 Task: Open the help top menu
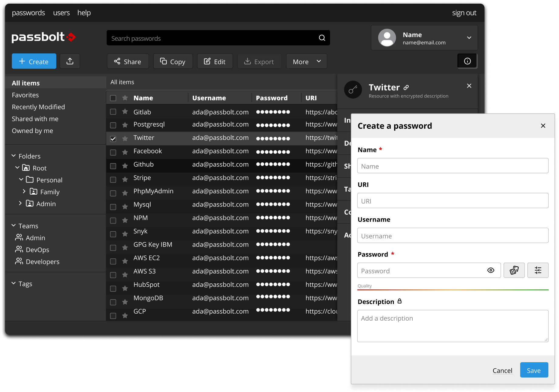(84, 13)
